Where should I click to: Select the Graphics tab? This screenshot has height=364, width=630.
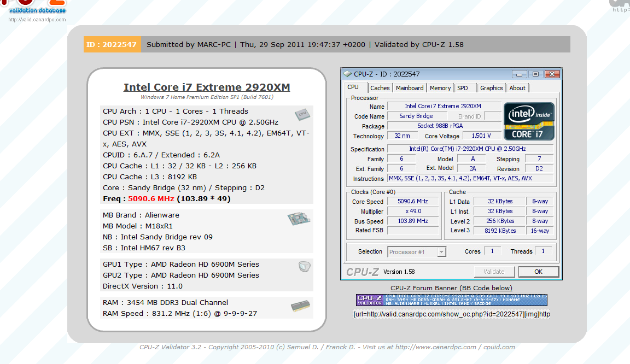click(x=492, y=88)
